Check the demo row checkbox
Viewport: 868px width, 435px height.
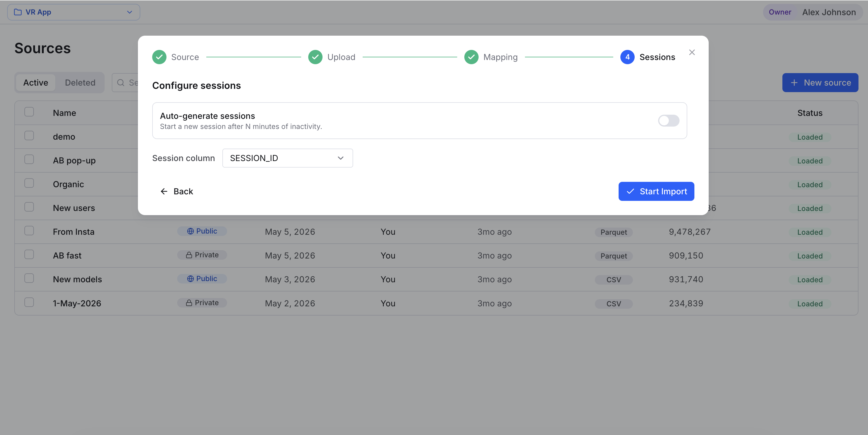coord(29,136)
